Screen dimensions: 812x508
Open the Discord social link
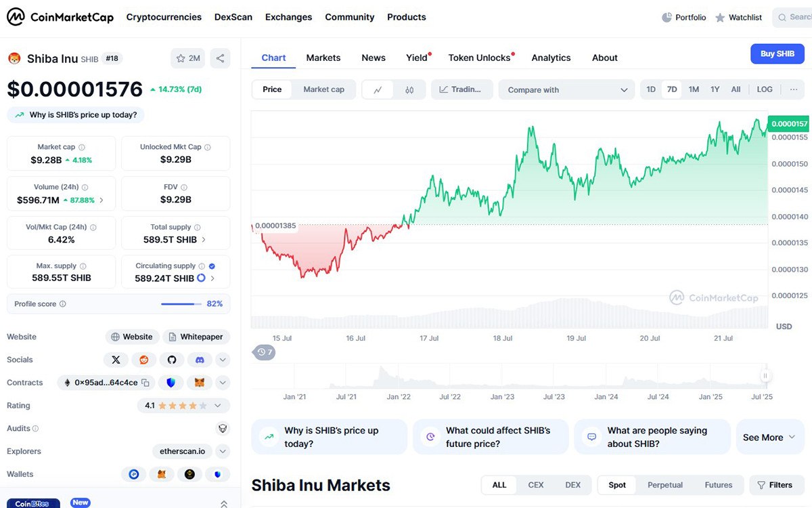tap(200, 360)
